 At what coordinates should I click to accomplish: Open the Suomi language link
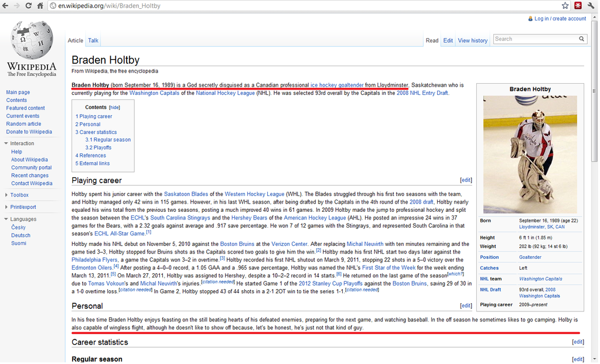(x=19, y=243)
